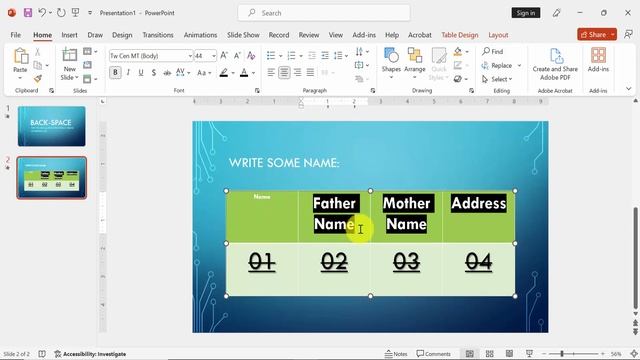Toggle Underline formatting
This screenshot has height=360, width=640.
point(141,73)
